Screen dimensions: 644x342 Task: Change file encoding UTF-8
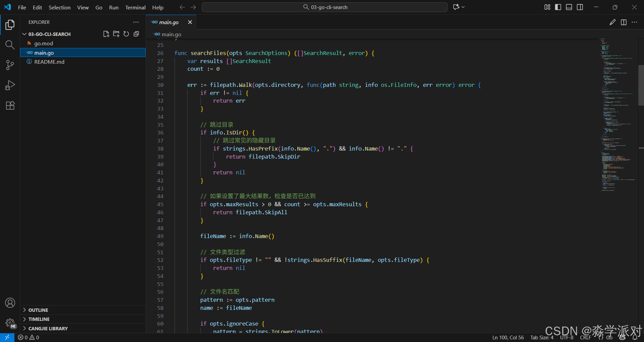coord(567,338)
